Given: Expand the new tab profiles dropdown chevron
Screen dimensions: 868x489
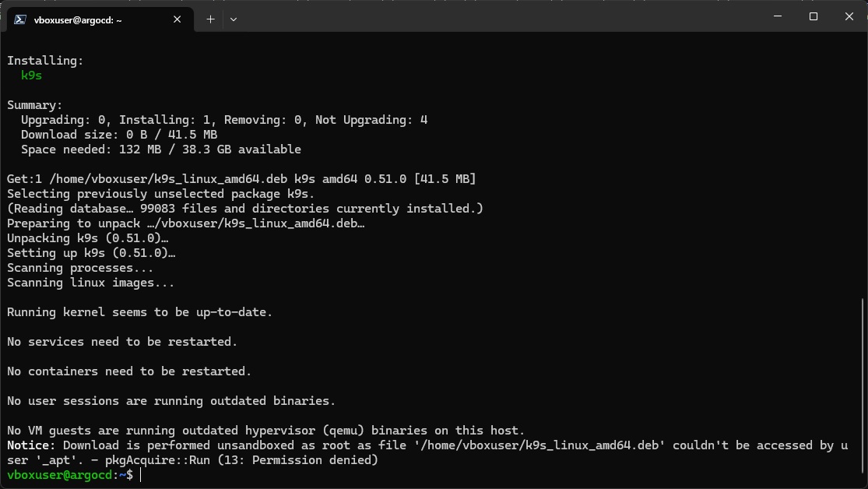Looking at the screenshot, I should point(234,19).
